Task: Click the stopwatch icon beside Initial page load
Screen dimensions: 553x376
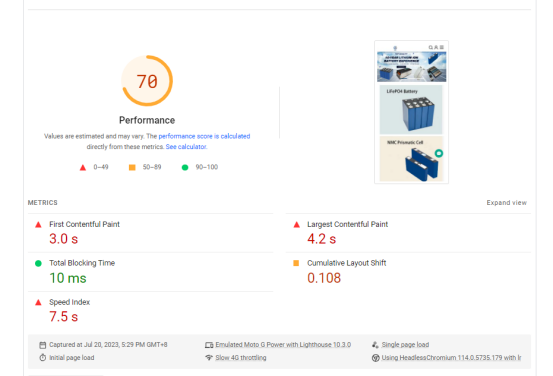Action: (43, 358)
